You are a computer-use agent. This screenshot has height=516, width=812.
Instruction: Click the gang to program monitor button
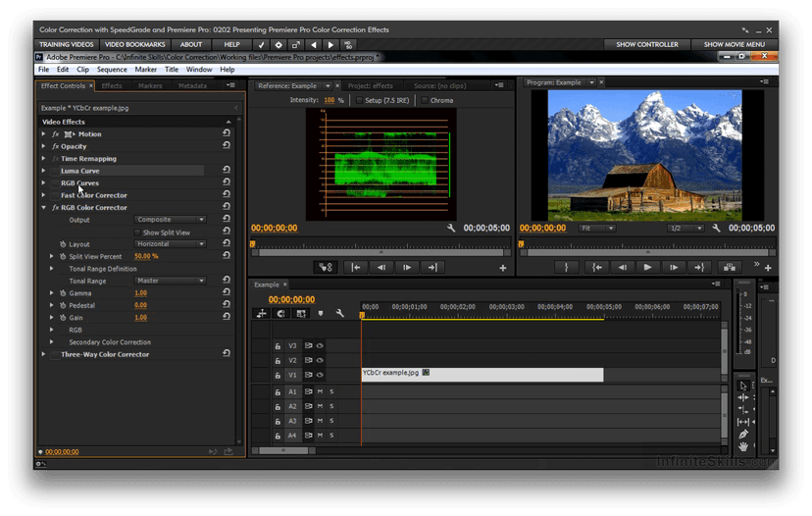point(326,268)
